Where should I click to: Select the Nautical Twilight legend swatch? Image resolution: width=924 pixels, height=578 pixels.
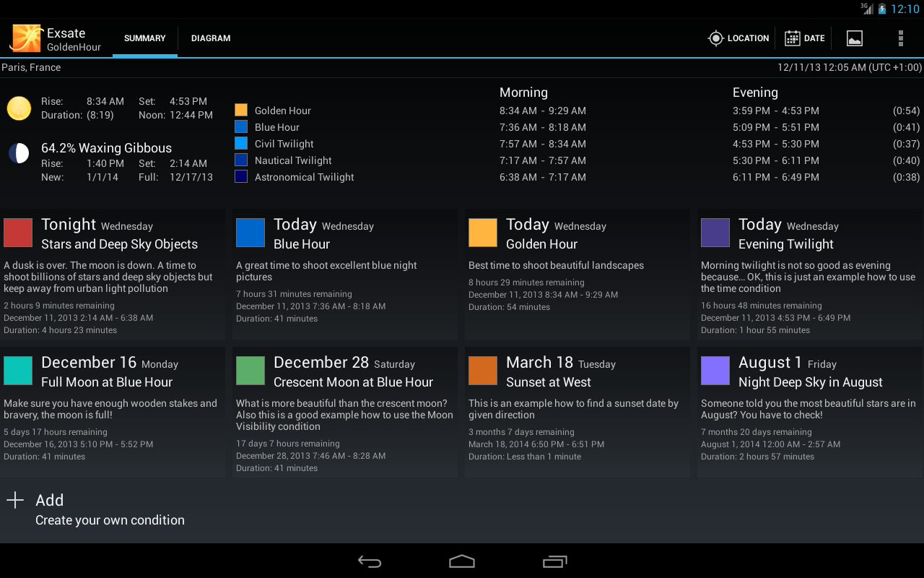pos(241,160)
